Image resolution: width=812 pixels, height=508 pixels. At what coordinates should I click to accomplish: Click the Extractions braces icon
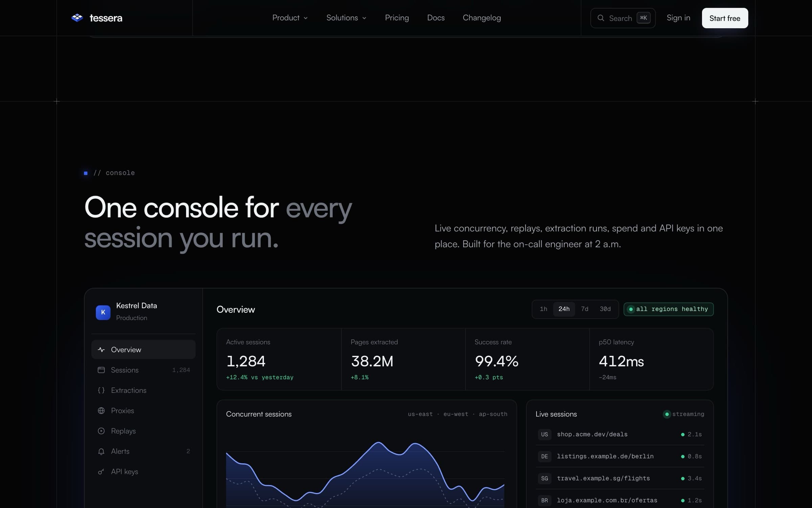click(x=101, y=390)
